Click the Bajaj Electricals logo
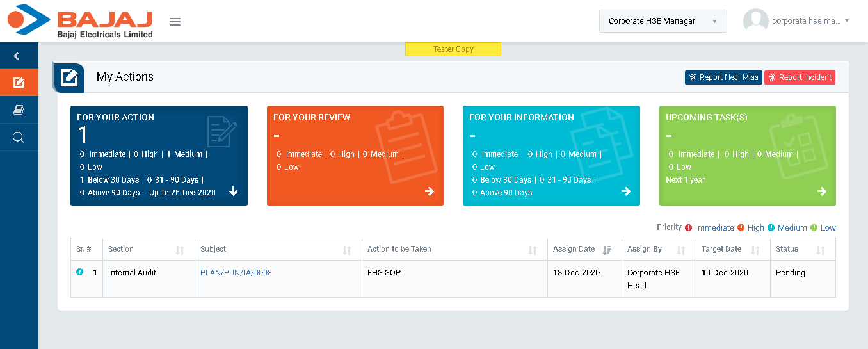Screen dimensions: 868x349 click(80, 21)
